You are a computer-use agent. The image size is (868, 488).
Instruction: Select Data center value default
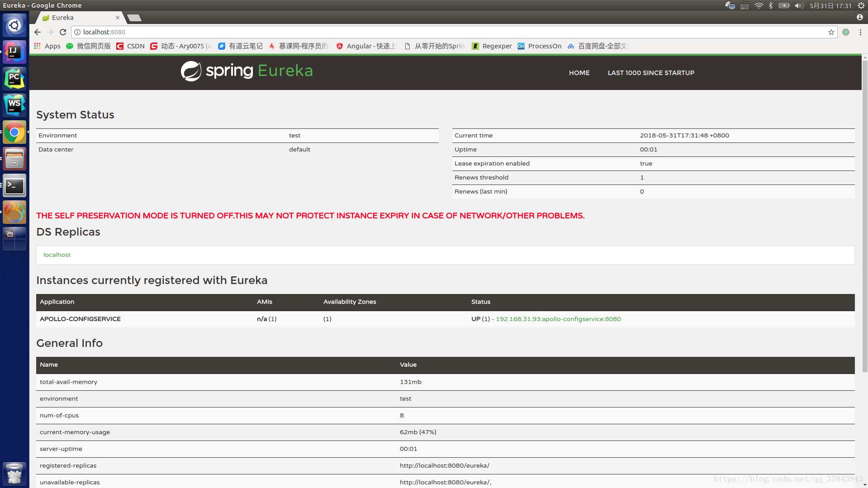(299, 150)
